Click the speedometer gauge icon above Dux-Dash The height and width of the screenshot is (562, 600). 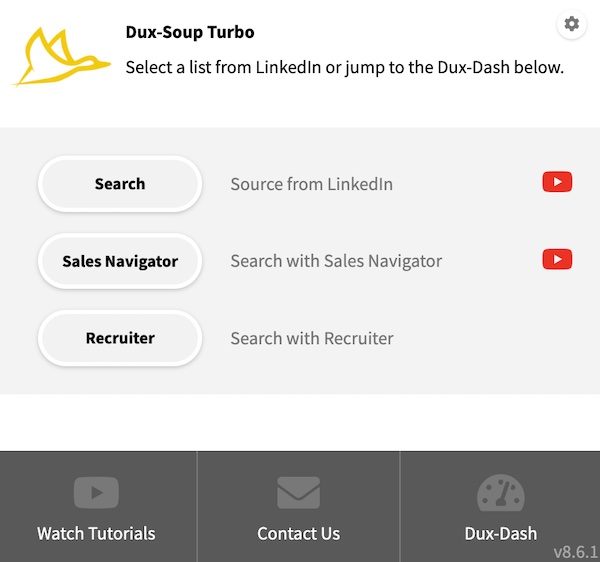click(x=501, y=493)
